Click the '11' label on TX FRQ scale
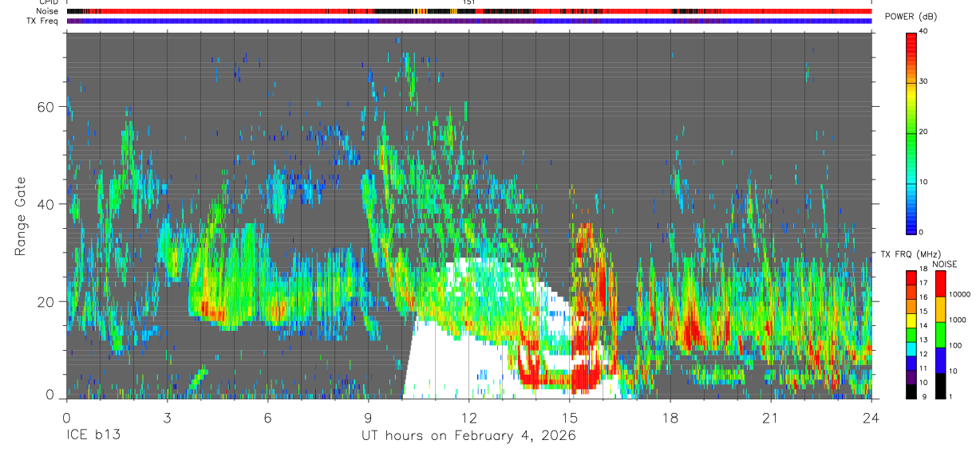 pos(923,368)
